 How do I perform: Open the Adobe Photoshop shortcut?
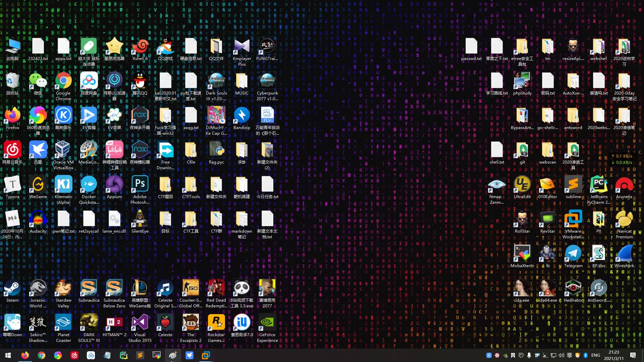pos(140,185)
